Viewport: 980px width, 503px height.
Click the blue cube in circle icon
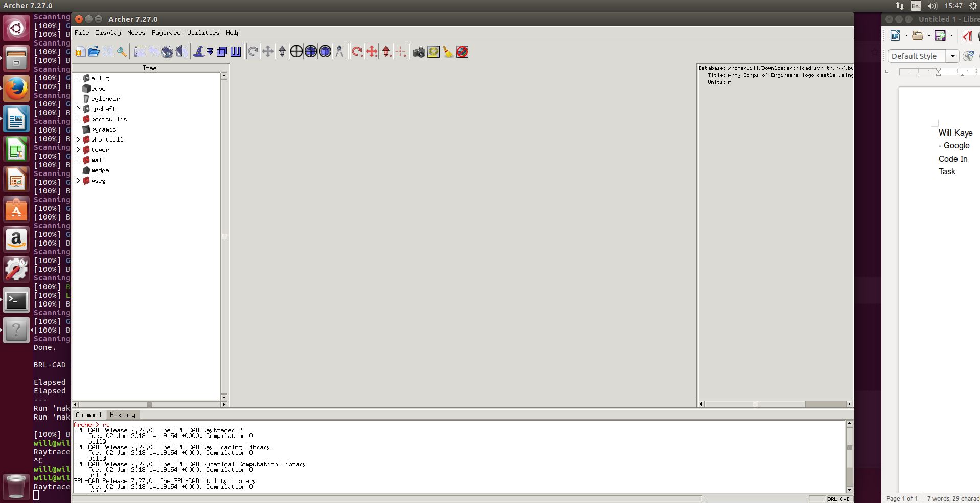coord(325,52)
